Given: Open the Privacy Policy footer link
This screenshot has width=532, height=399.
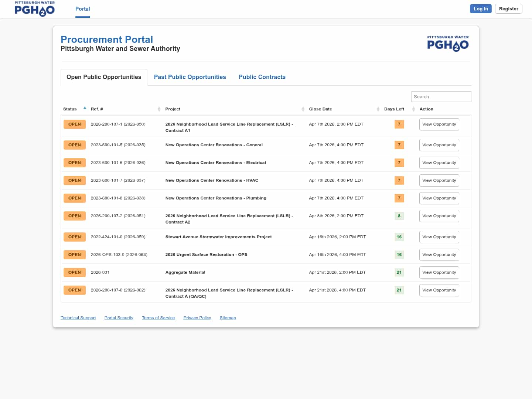Looking at the screenshot, I should click(x=197, y=318).
